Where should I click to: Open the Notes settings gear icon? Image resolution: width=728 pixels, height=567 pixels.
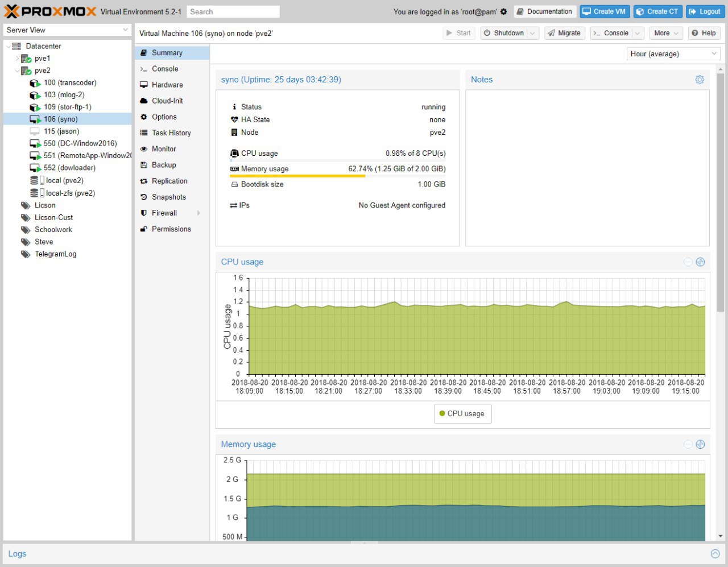[x=700, y=80]
